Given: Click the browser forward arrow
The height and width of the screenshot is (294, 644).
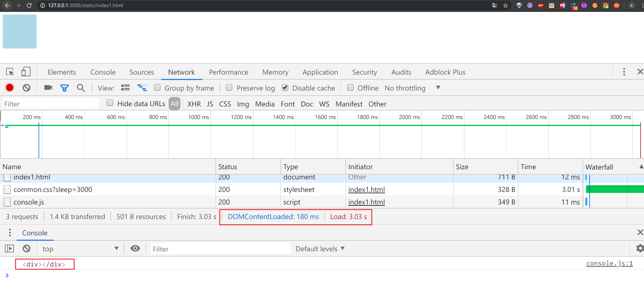Looking at the screenshot, I should coord(18,5).
